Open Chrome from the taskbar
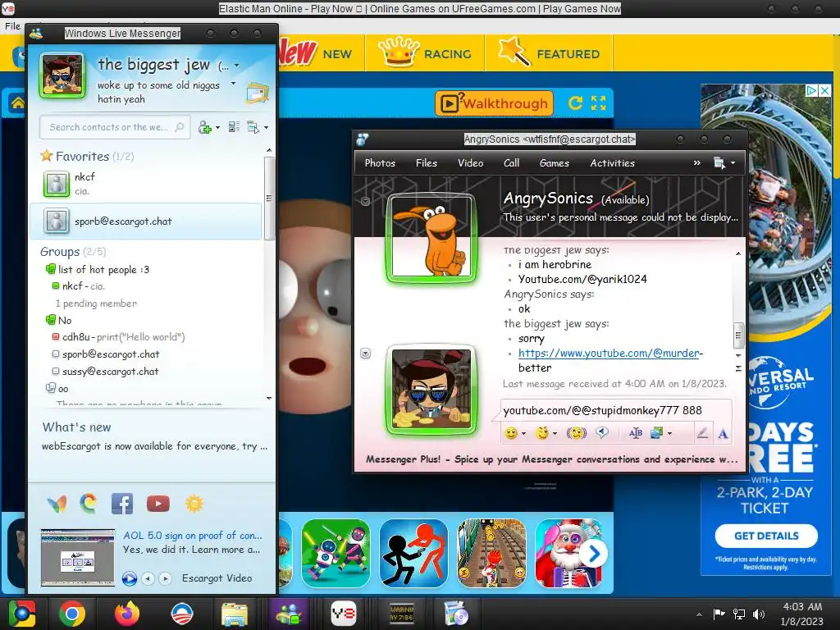840x630 pixels. coord(72,614)
